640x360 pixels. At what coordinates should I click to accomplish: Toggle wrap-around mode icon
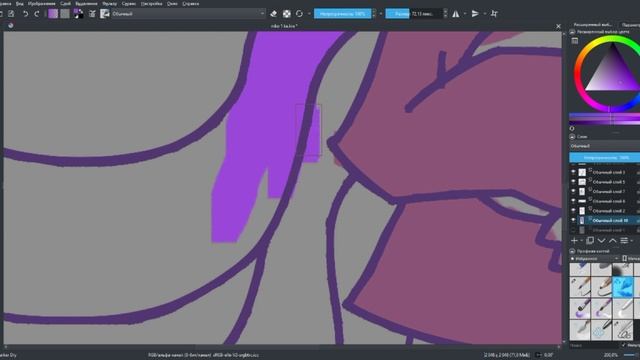494,14
